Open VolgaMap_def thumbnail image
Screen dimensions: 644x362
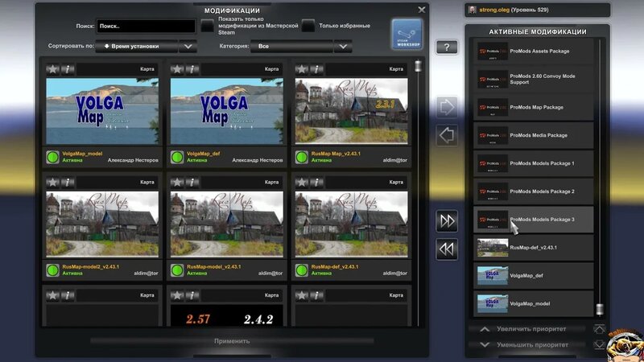tap(227, 111)
